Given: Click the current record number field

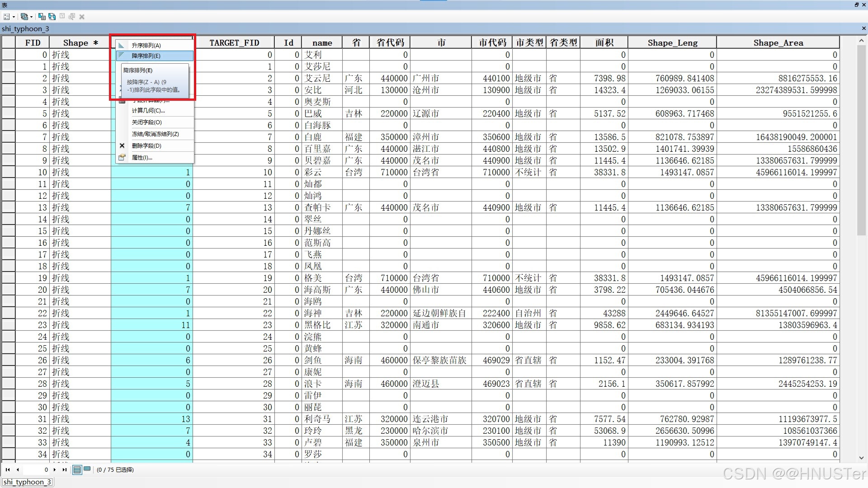Looking at the screenshot, I should (x=36, y=469).
